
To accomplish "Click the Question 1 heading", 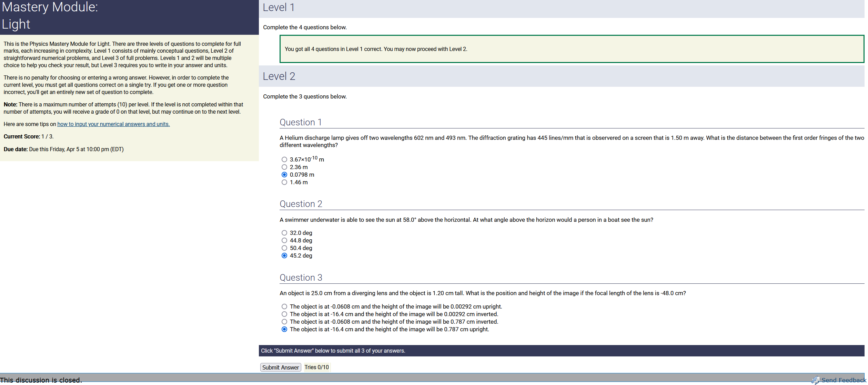I will [x=301, y=122].
